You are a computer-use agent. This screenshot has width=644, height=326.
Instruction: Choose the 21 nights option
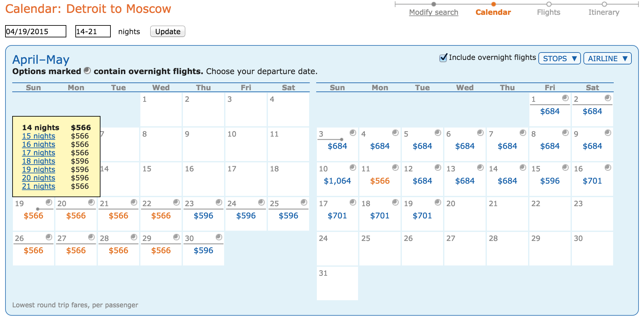pyautogui.click(x=39, y=187)
